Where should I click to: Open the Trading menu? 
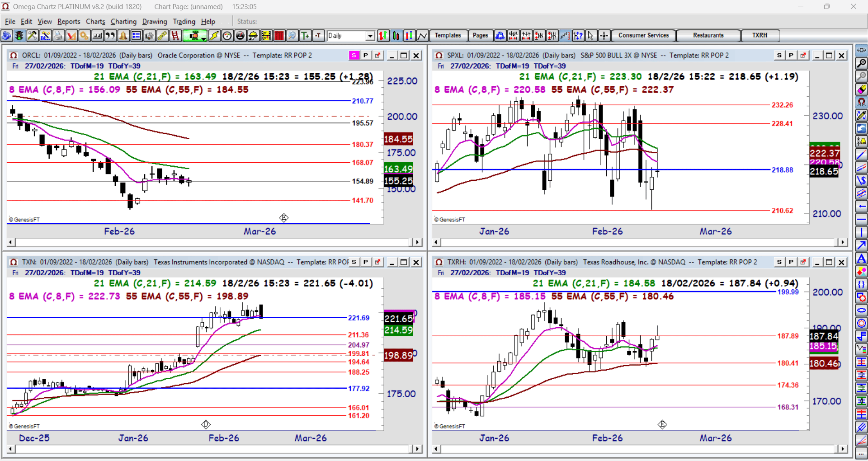pyautogui.click(x=184, y=21)
